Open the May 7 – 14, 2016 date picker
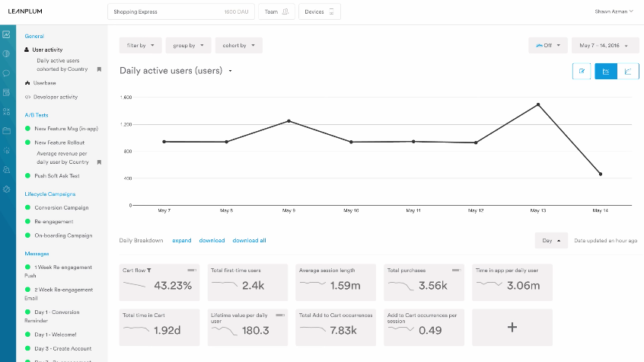The image size is (644, 362). 605,45
